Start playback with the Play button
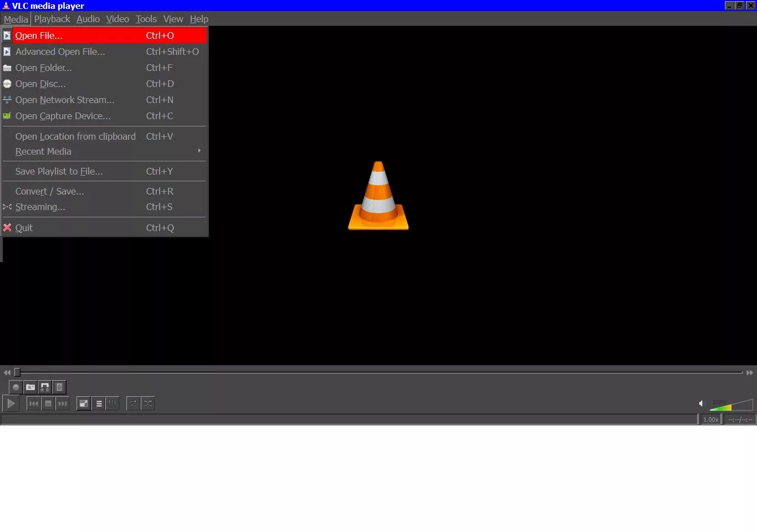The image size is (757, 532). point(11,403)
